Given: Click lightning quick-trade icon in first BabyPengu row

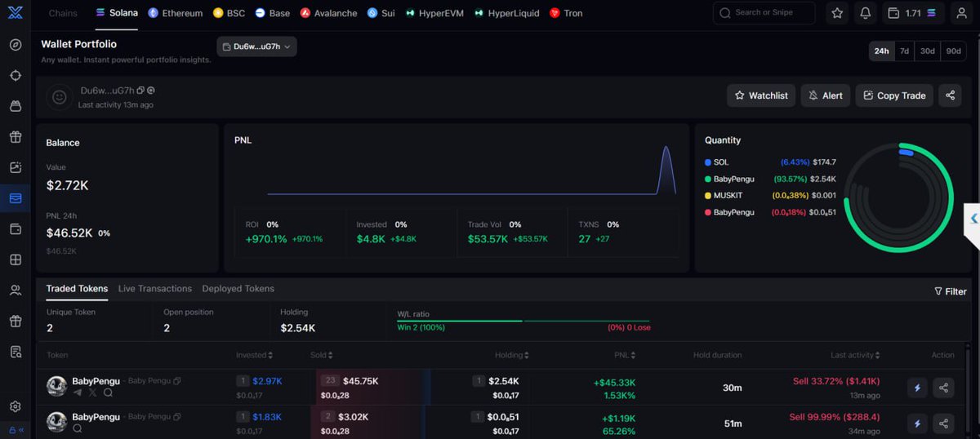Looking at the screenshot, I should coord(917,388).
